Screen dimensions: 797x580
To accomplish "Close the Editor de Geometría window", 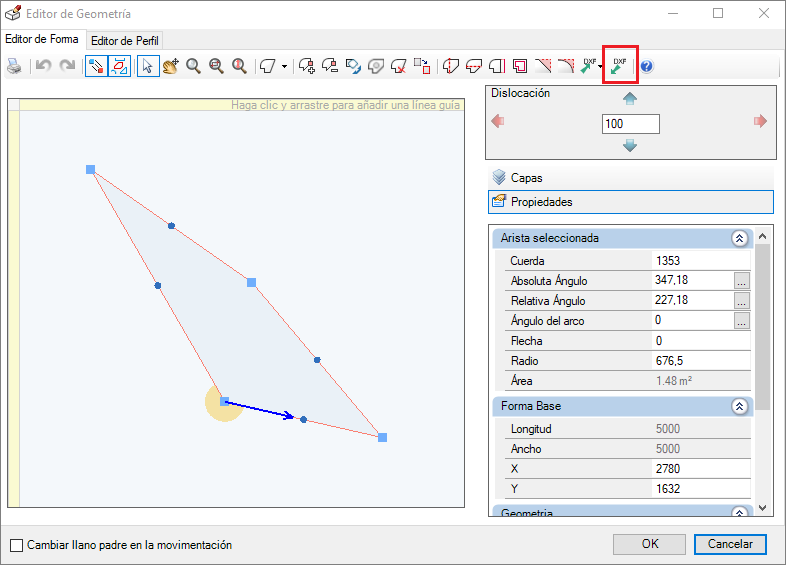I will point(763,14).
